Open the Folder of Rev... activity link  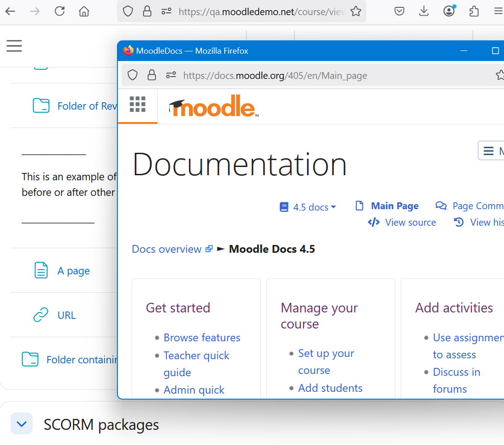pos(88,106)
